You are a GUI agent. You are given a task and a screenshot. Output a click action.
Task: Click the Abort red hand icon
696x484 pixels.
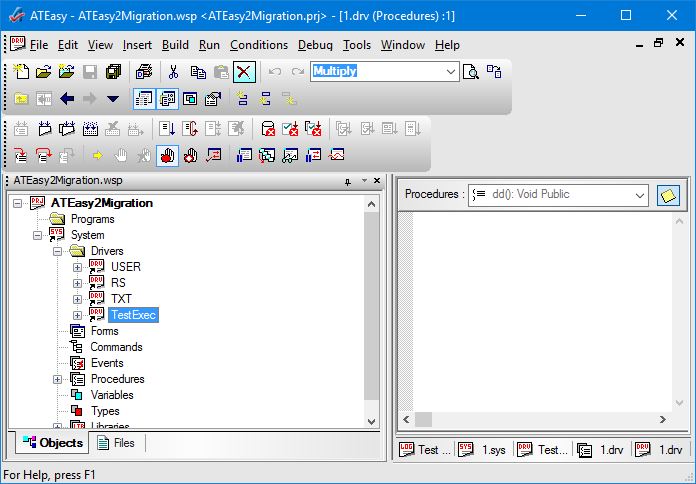click(190, 156)
